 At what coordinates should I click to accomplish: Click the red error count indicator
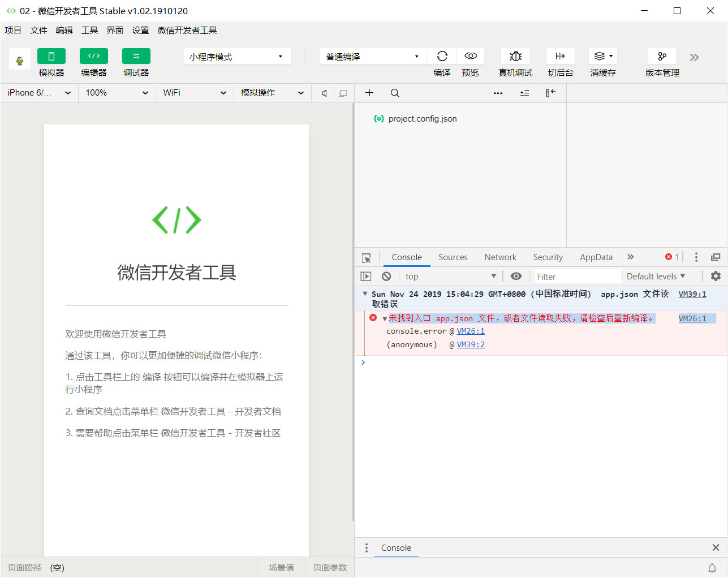(x=673, y=257)
